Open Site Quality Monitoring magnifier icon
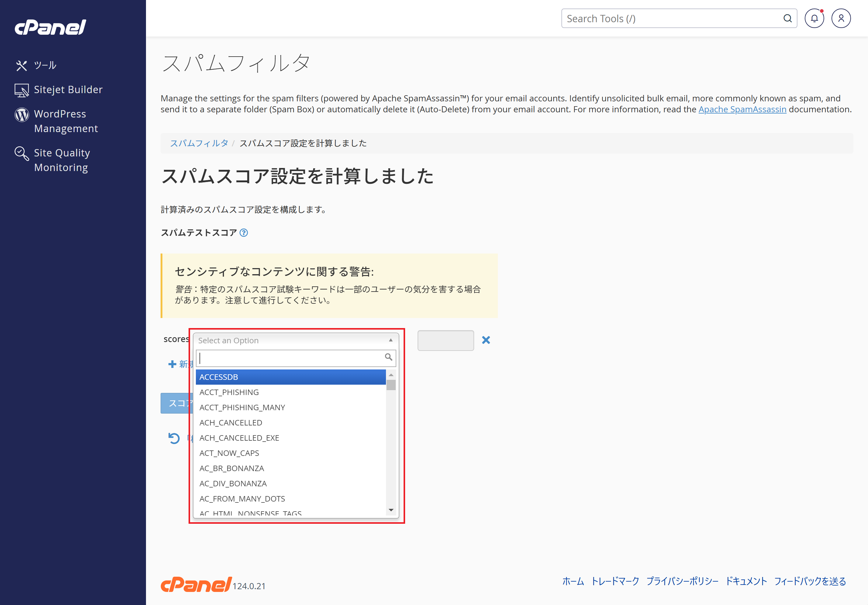The image size is (868, 605). 22,154
